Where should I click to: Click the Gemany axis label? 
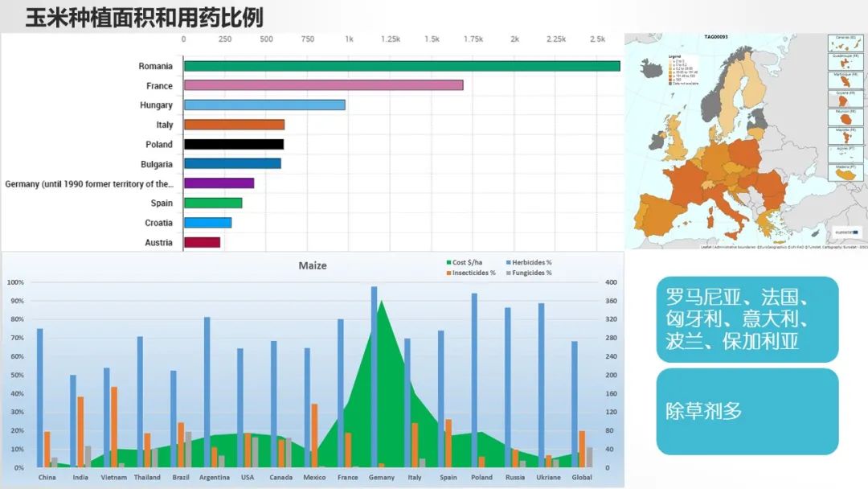coord(382,478)
